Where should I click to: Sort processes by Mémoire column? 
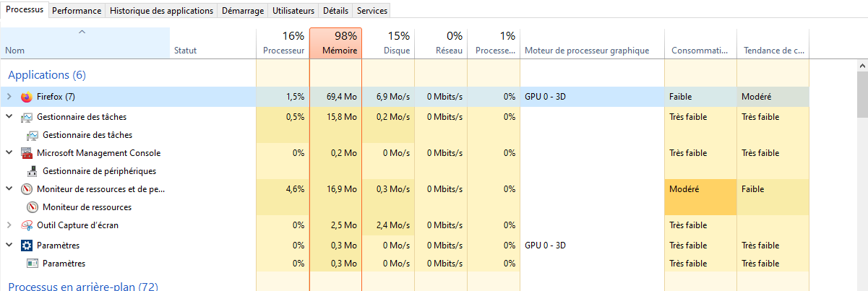(x=335, y=43)
